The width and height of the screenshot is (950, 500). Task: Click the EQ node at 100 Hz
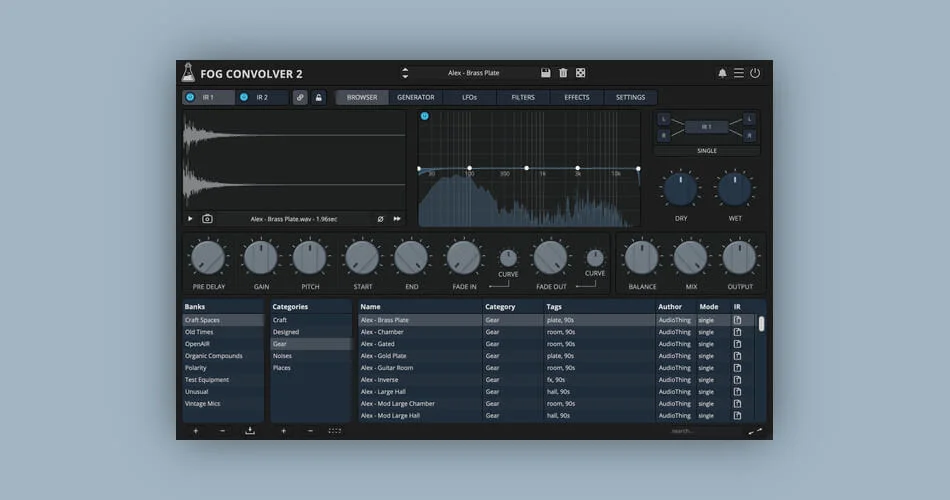[x=470, y=168]
